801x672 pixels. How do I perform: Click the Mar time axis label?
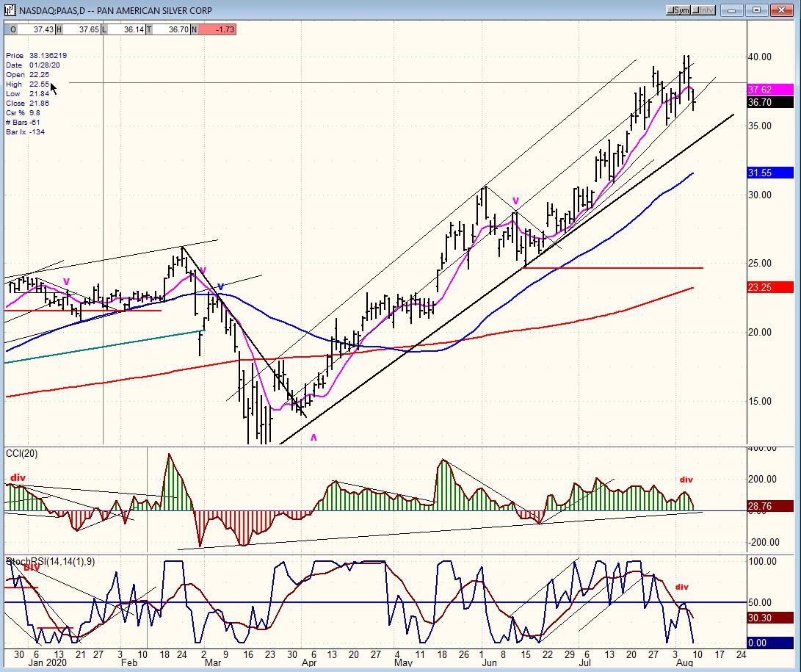[213, 662]
